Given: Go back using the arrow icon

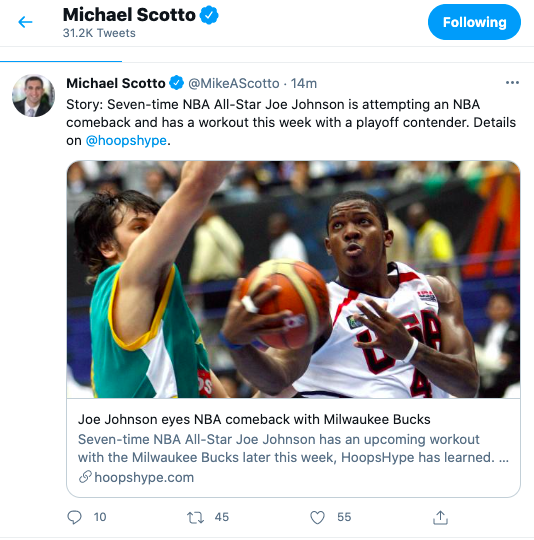Looking at the screenshot, I should (x=25, y=22).
